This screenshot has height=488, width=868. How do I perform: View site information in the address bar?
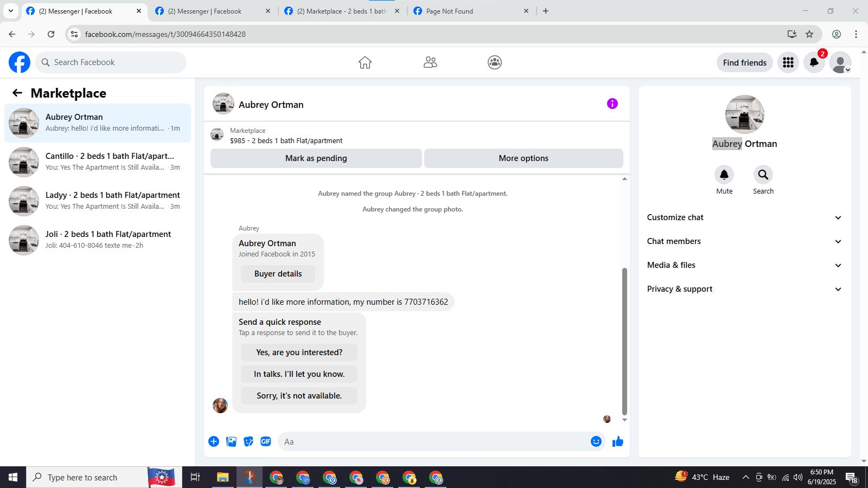point(74,34)
